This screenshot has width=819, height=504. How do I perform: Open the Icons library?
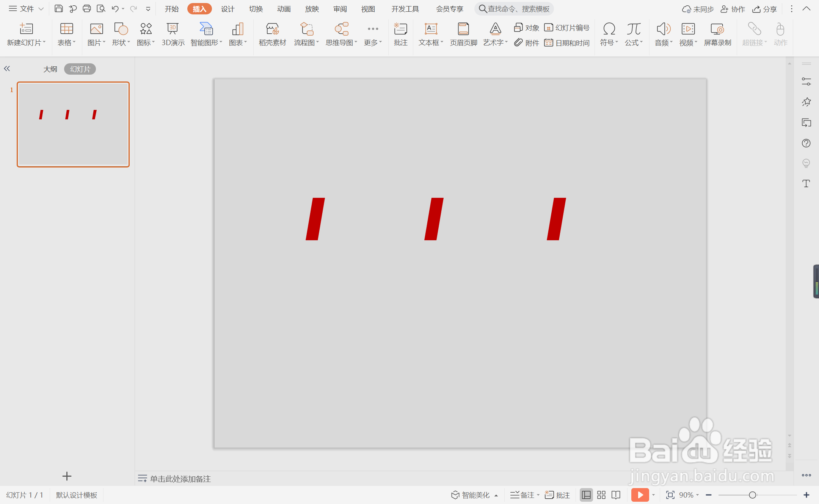point(146,34)
